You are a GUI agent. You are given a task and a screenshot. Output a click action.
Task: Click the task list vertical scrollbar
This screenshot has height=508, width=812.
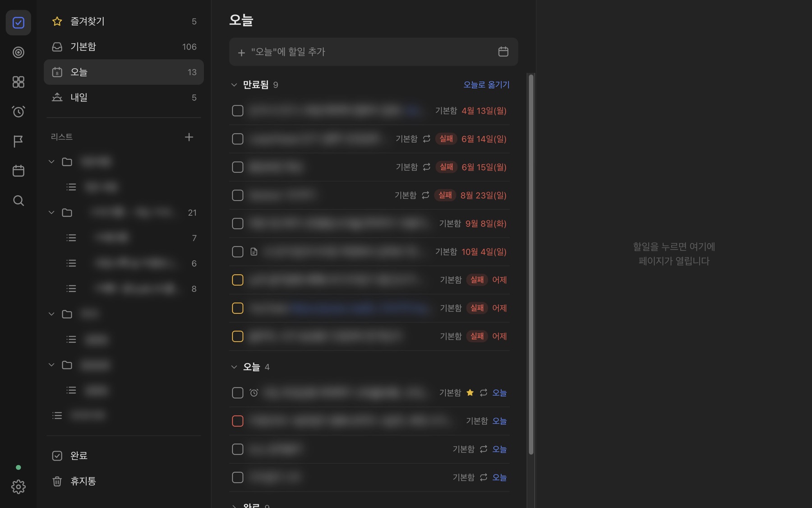click(x=531, y=264)
